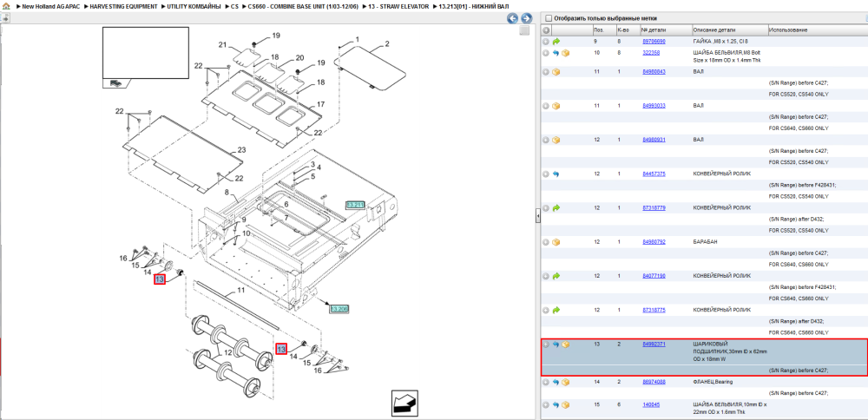The height and width of the screenshot is (420, 868).
Task: Open part number link 84457375
Action: pyautogui.click(x=654, y=174)
